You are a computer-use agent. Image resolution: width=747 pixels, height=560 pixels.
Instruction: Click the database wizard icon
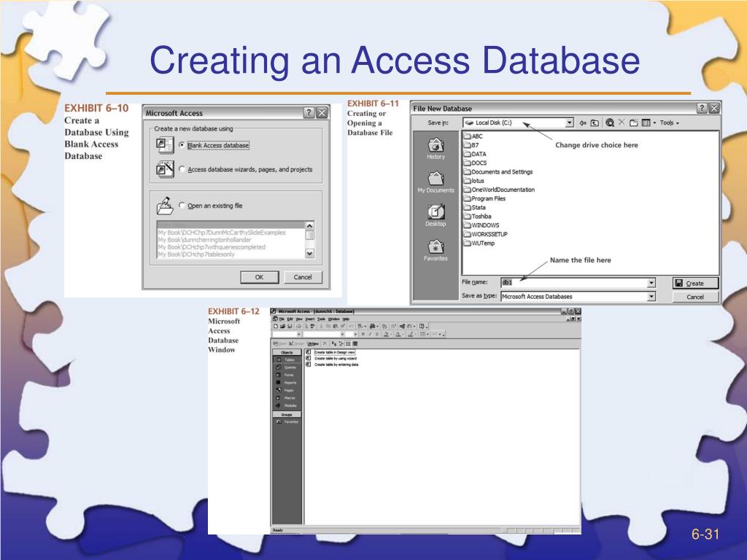[165, 169]
